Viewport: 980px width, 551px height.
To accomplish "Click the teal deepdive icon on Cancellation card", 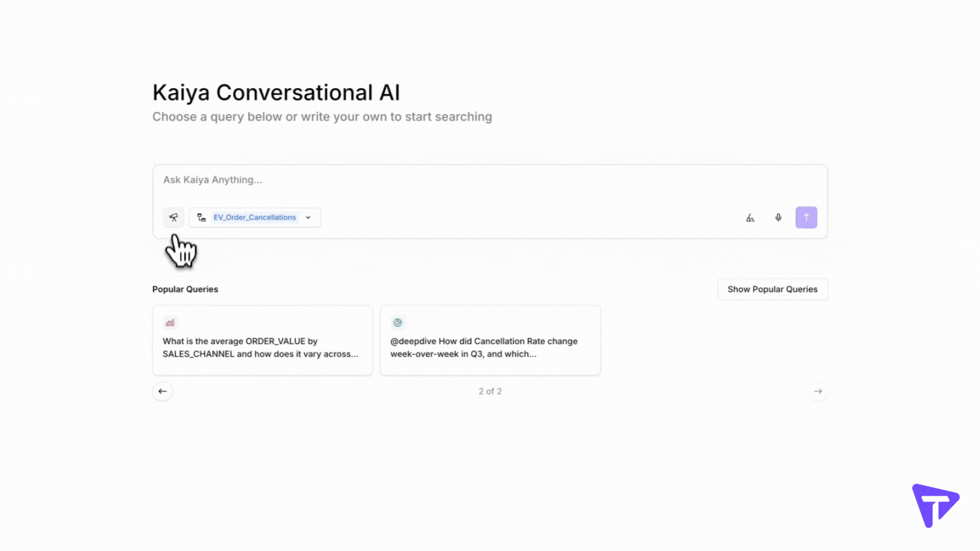I will pos(398,322).
